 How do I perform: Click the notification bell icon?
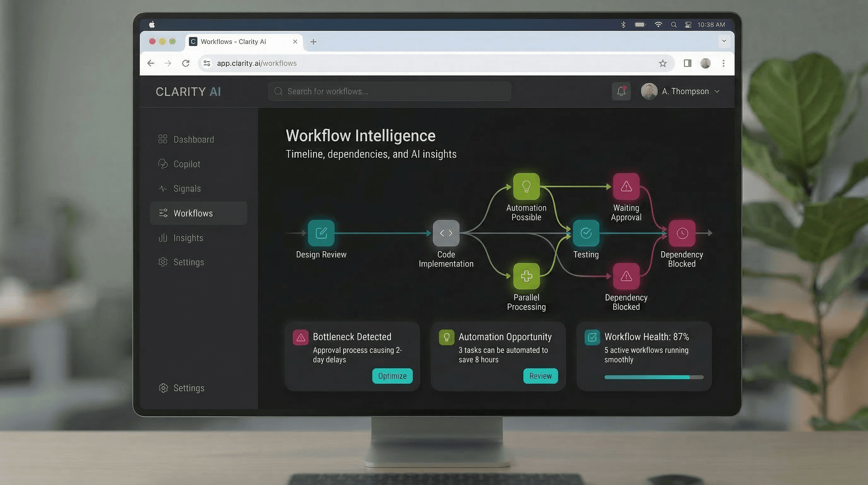(621, 91)
